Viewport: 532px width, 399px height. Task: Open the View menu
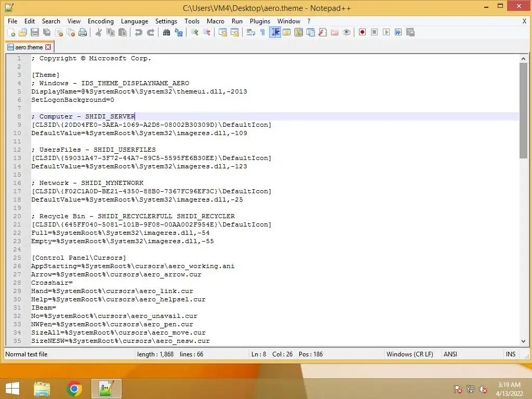(x=74, y=21)
